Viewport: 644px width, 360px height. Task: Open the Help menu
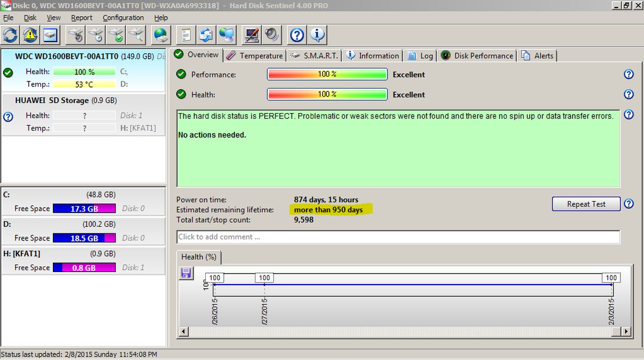(x=161, y=18)
